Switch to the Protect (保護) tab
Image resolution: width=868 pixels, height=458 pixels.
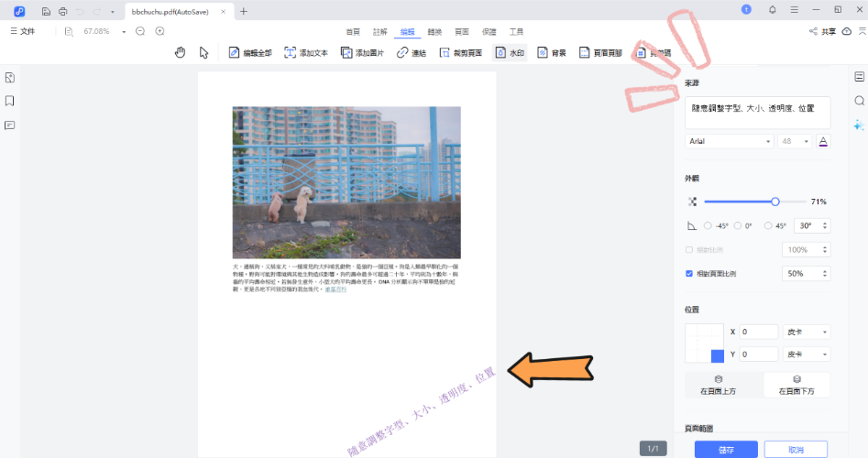(x=489, y=32)
